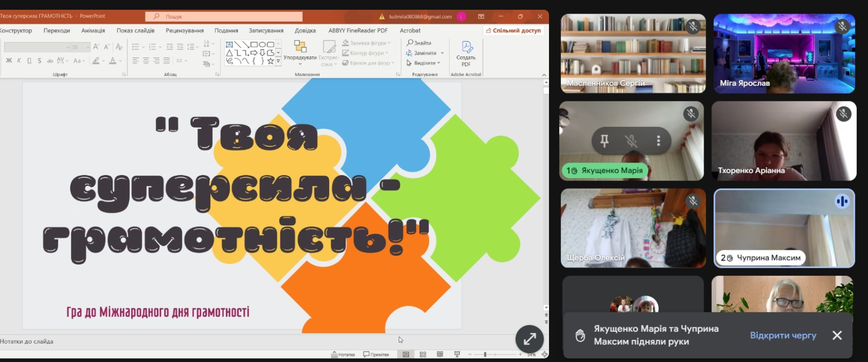
Task: Click the Спільний доступ share button
Action: pyautogui.click(x=513, y=30)
